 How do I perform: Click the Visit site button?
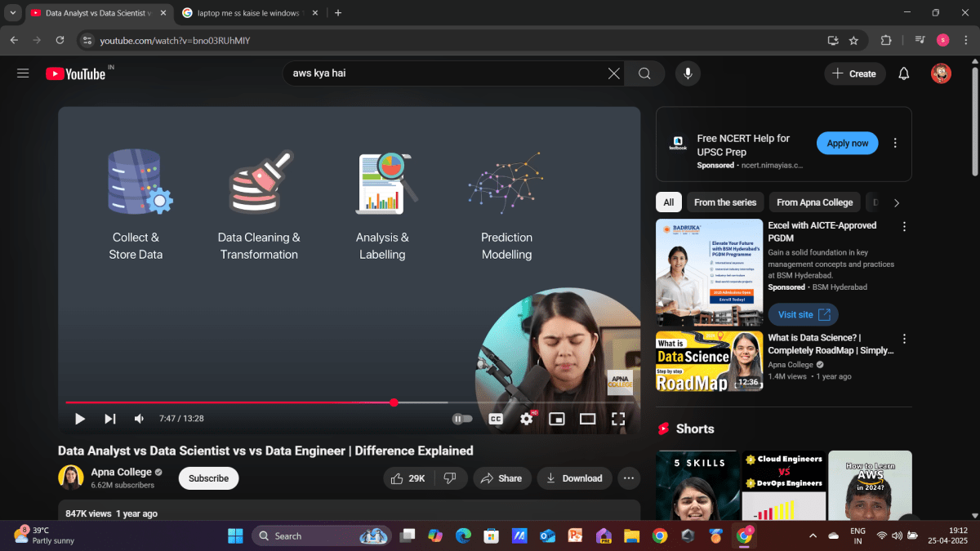pos(804,314)
